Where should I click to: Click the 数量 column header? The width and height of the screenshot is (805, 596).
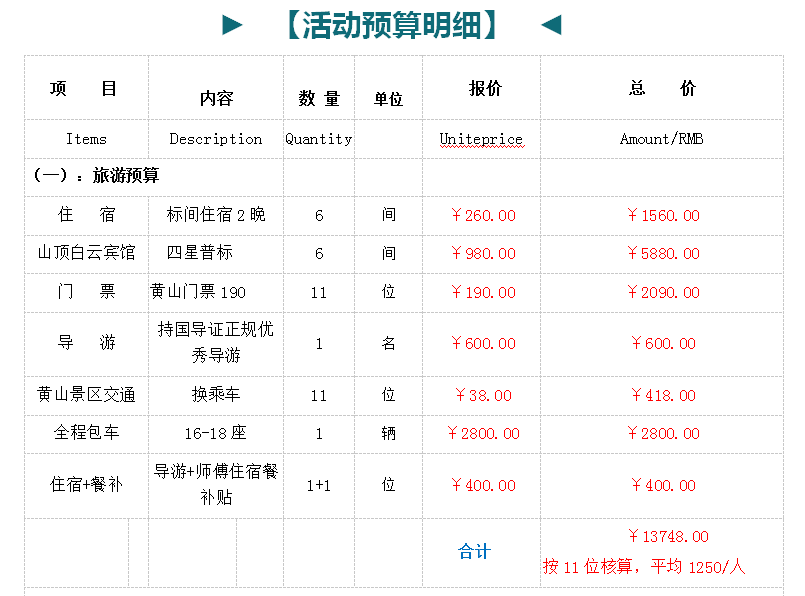[319, 98]
